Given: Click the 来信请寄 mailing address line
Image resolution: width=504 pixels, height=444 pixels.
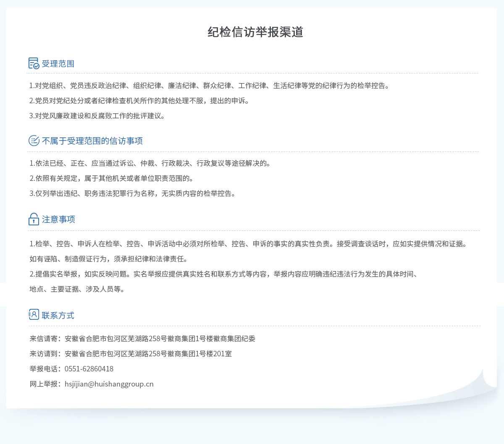Looking at the screenshot, I should (142, 339).
